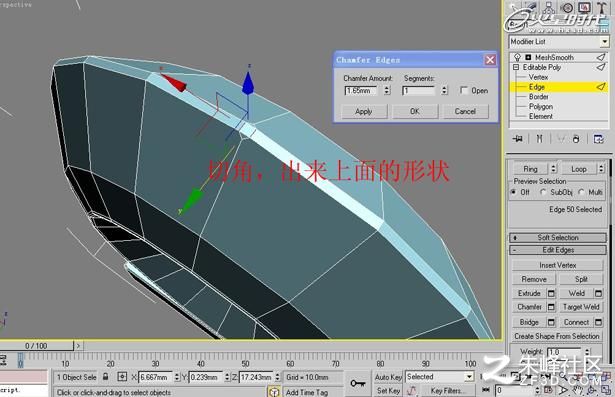The image size is (615, 397).
Task: Open Extrude settings box next to Extrude
Action: (x=551, y=293)
